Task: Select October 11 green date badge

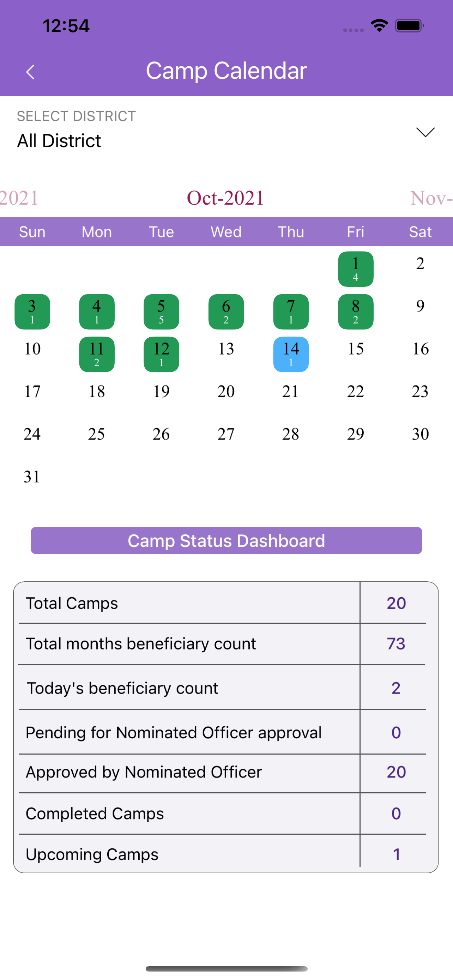Action: (x=97, y=354)
